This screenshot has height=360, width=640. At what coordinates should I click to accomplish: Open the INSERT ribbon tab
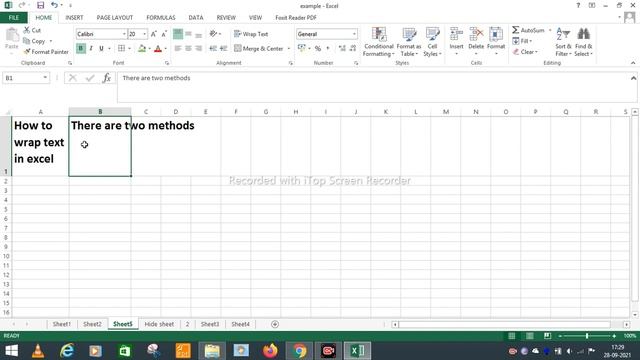coord(74,18)
